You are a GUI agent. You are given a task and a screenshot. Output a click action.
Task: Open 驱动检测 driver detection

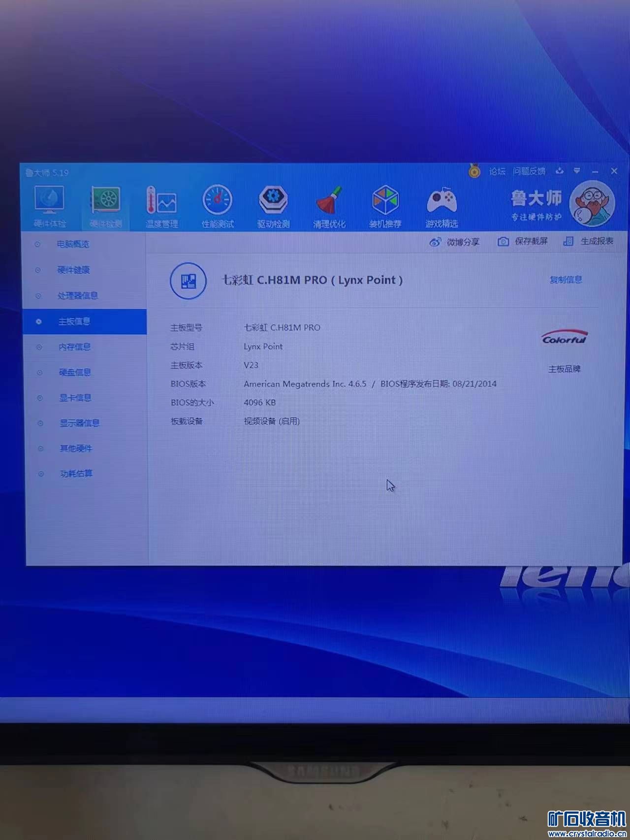point(273,207)
